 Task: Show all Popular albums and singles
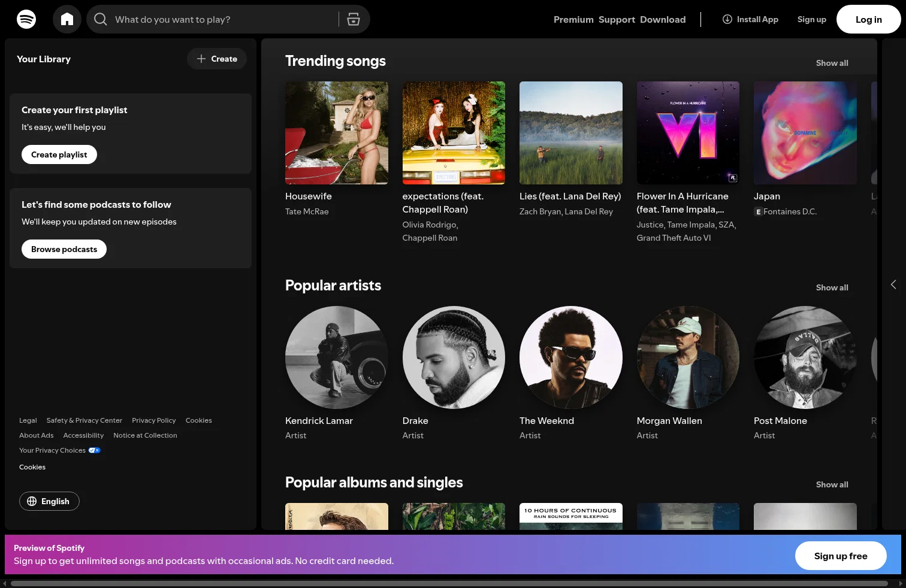pyautogui.click(x=832, y=484)
